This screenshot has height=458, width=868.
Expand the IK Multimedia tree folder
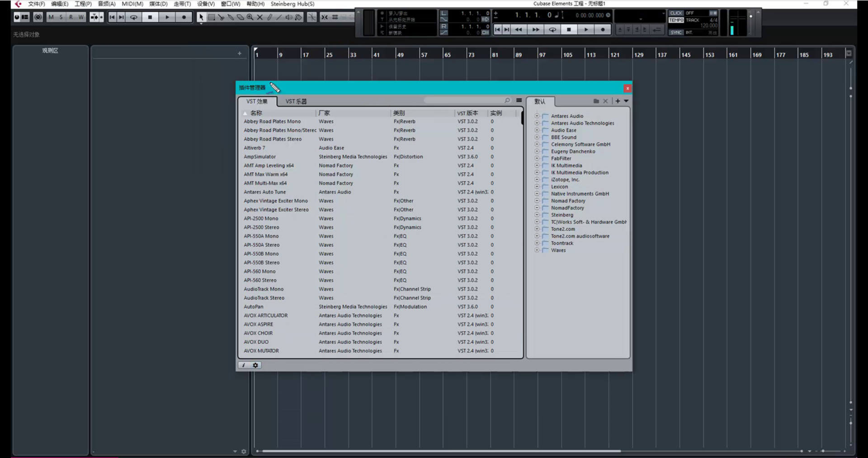pyautogui.click(x=537, y=165)
